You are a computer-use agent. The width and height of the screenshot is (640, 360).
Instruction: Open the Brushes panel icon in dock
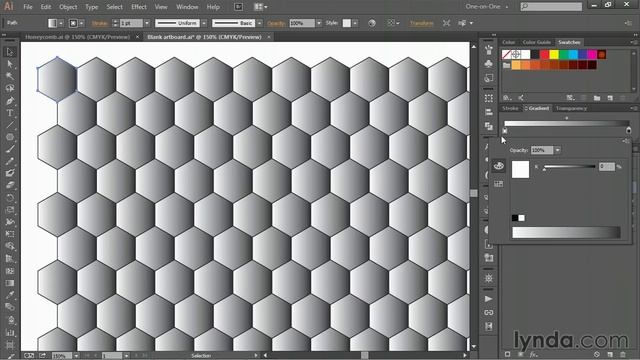(489, 50)
